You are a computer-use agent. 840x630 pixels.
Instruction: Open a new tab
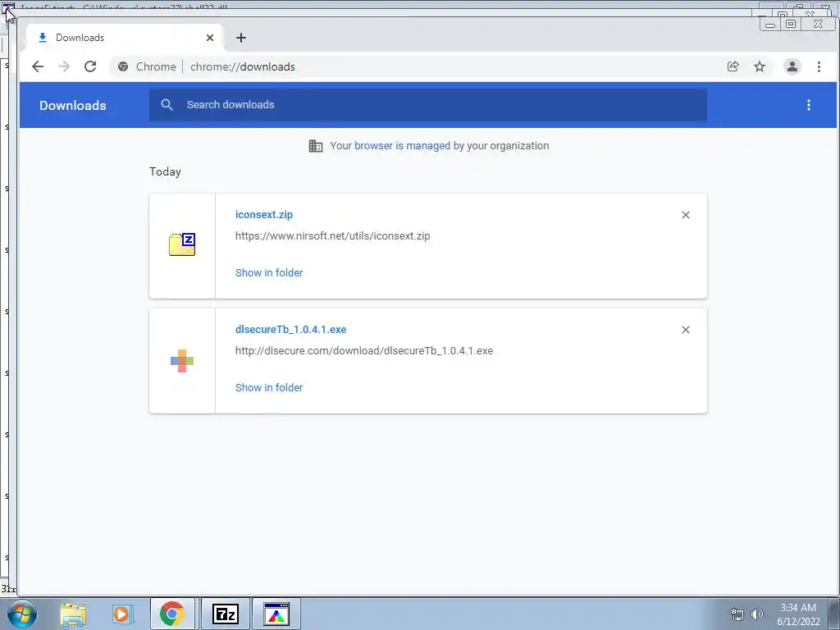[x=241, y=38]
